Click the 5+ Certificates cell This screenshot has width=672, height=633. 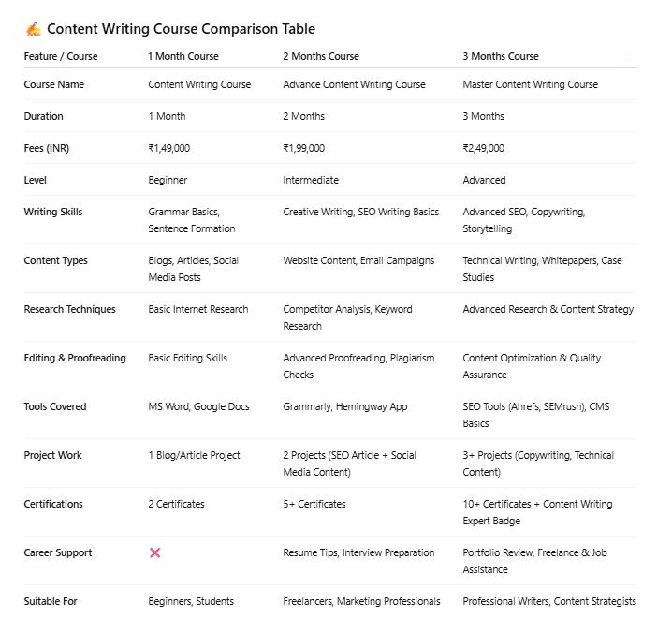tap(314, 504)
